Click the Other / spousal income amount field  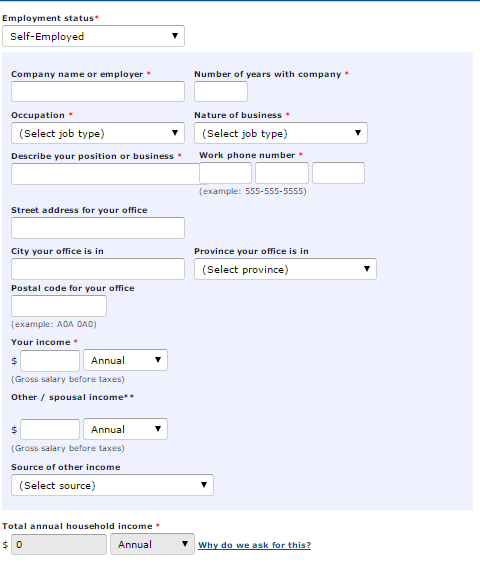[50, 429]
